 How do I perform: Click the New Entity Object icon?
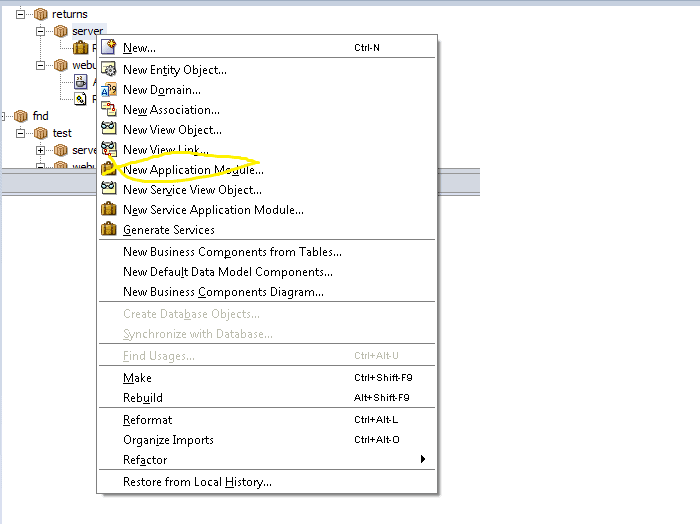pos(109,70)
